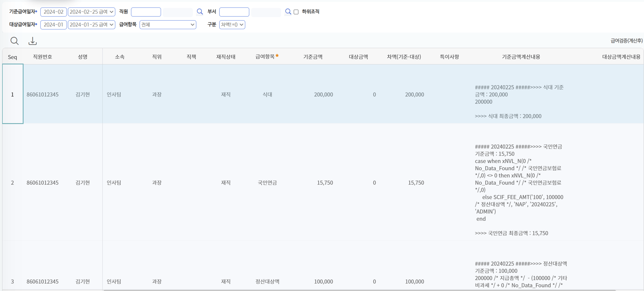
Task: Toggle the 하위조직 checkbox
Action: [x=296, y=12]
